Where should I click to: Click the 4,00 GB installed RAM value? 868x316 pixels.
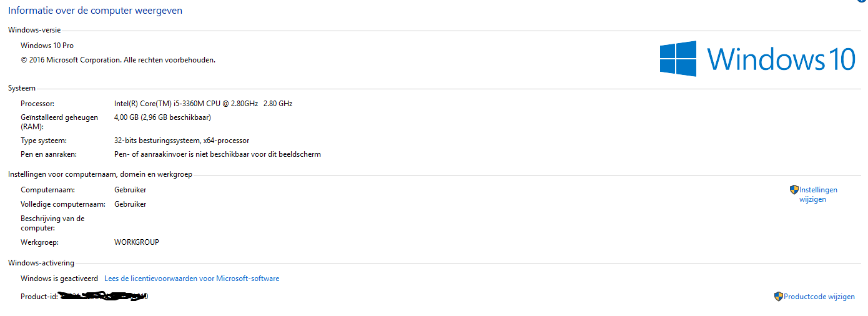162,117
